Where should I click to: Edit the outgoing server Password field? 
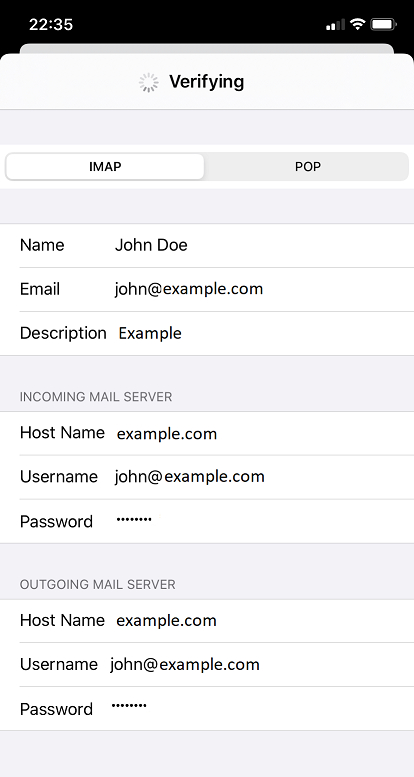(x=207, y=709)
